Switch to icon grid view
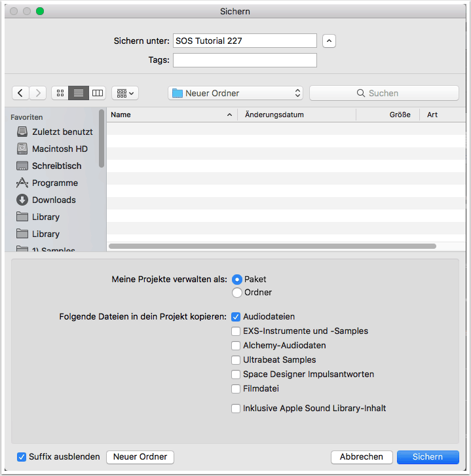 point(60,93)
